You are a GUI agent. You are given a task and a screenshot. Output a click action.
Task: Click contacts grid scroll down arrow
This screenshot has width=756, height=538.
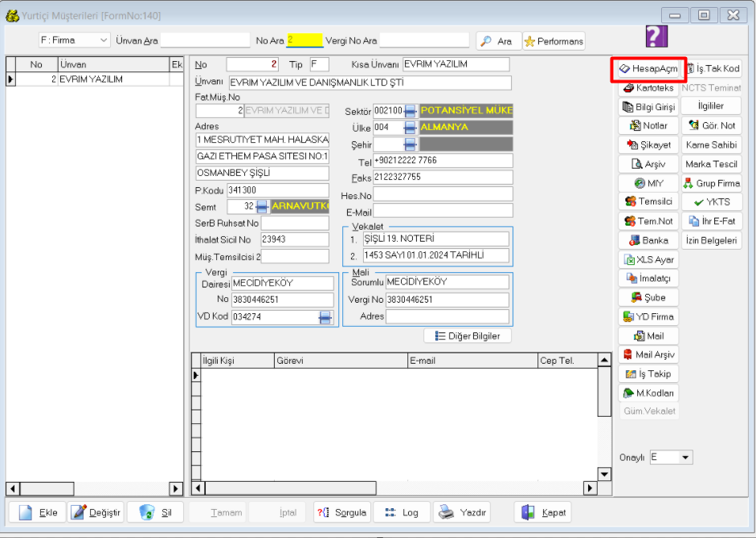[604, 475]
